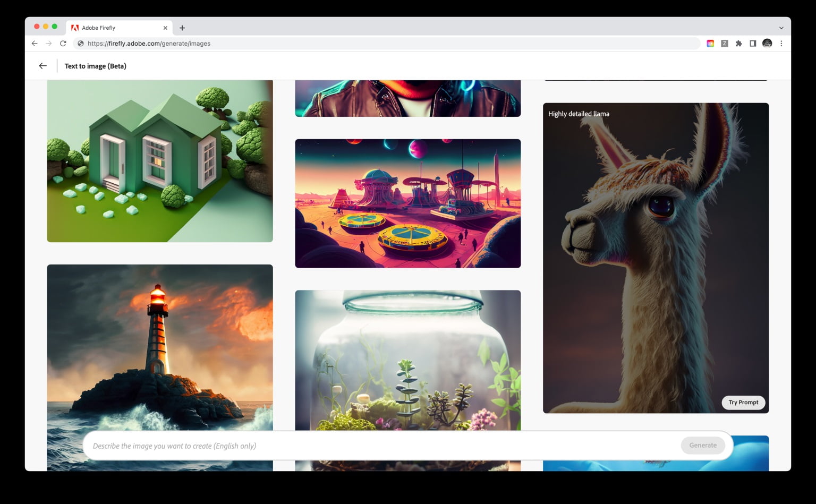Image resolution: width=816 pixels, height=504 pixels.
Task: Click the Generate button
Action: point(702,445)
